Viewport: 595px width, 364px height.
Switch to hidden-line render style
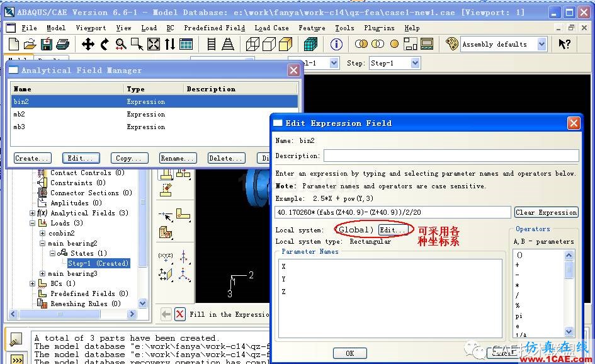pyautogui.click(x=269, y=44)
